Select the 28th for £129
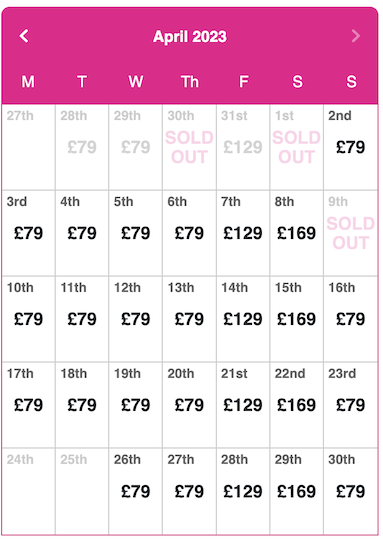Viewport: 383px width, 540px height. pos(243,491)
